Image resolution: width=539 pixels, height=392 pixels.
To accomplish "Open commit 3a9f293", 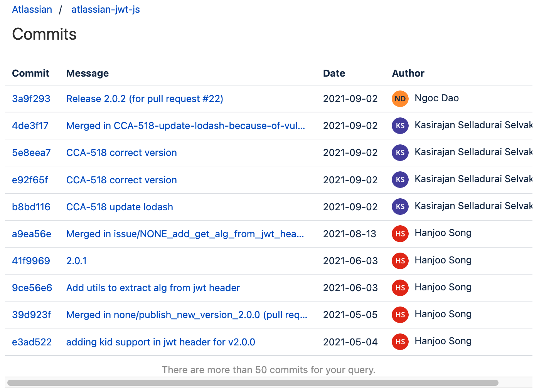I will [x=31, y=99].
